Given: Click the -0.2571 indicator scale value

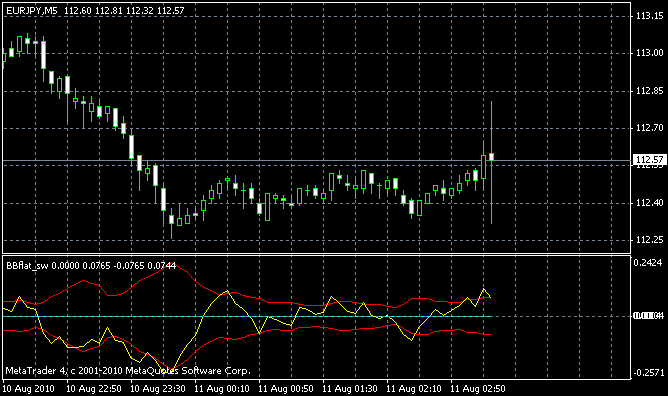Looking at the screenshot, I should click(x=648, y=373).
